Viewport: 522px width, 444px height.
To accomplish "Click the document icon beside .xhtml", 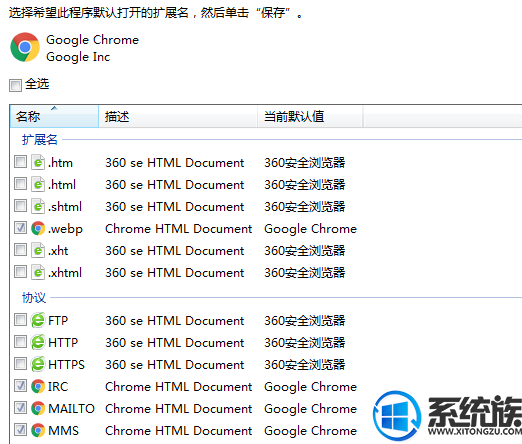I will pyautogui.click(x=38, y=273).
